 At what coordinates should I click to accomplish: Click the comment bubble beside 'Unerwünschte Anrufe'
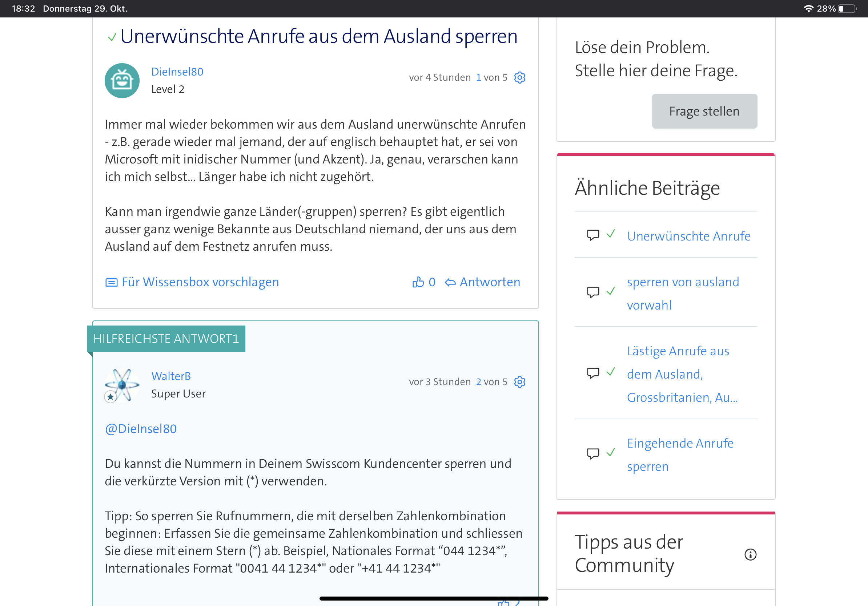coord(593,235)
